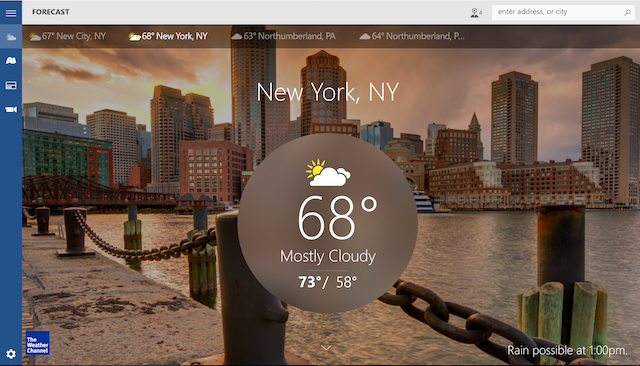Open the News icon in sidebar
The image size is (640, 366).
point(11,85)
